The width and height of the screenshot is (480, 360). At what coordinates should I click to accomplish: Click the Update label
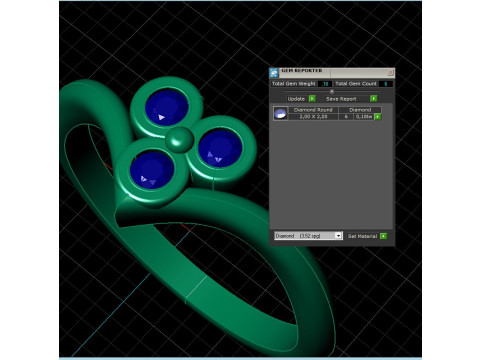296,99
